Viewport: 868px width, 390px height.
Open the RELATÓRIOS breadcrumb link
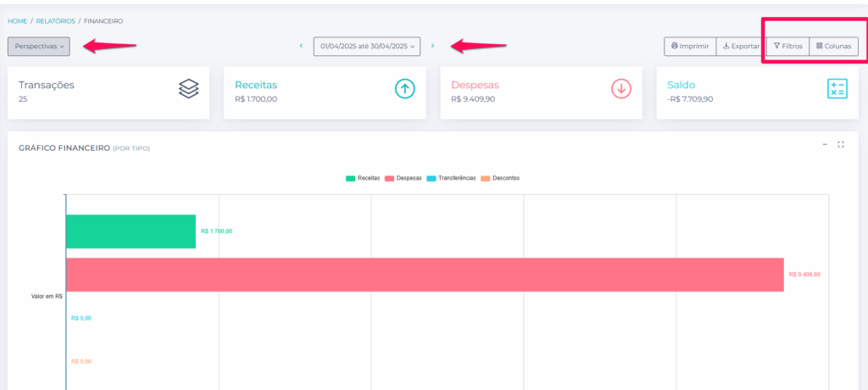(56, 21)
